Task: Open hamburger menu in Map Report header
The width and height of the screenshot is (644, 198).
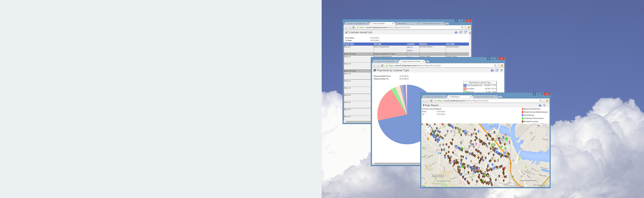Action: pos(544,105)
